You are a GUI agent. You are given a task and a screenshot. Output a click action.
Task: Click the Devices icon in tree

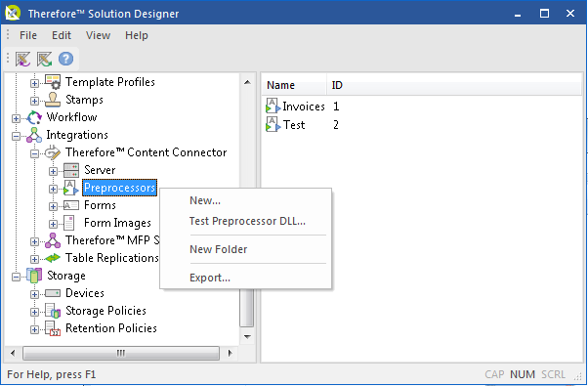coord(53,293)
